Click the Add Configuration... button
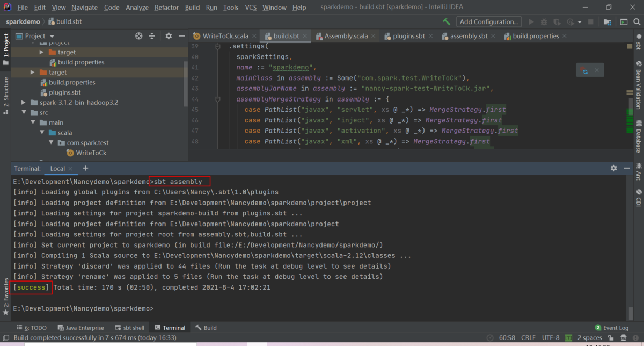The image size is (644, 346). click(488, 22)
